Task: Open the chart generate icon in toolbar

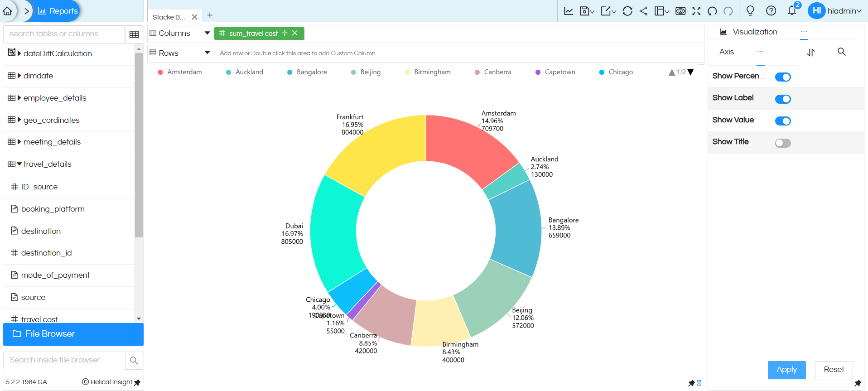Action: click(x=569, y=11)
